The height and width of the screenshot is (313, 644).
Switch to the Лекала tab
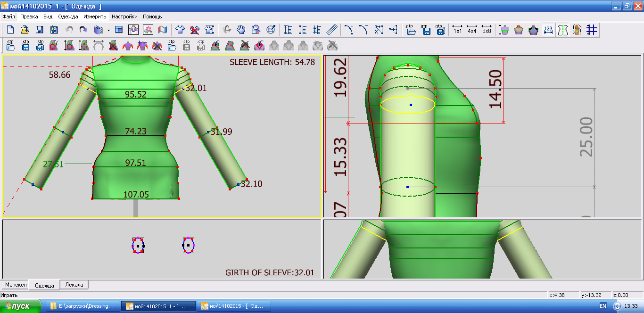tap(74, 285)
